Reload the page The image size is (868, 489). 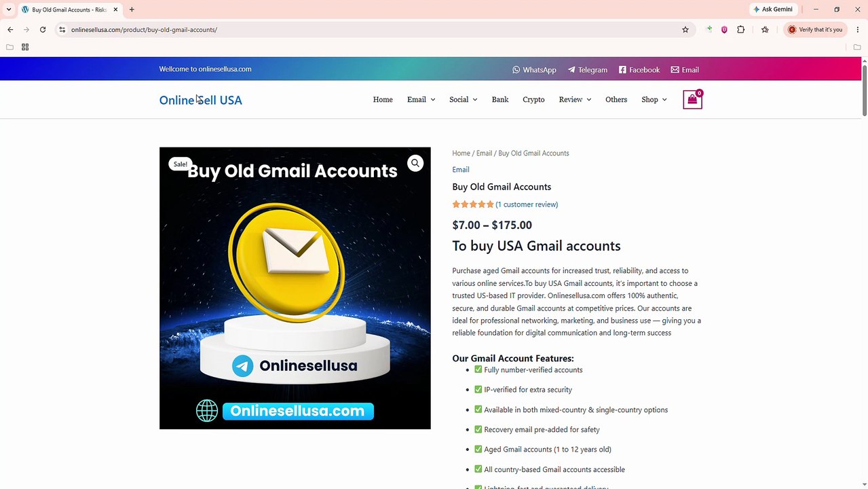(43, 29)
